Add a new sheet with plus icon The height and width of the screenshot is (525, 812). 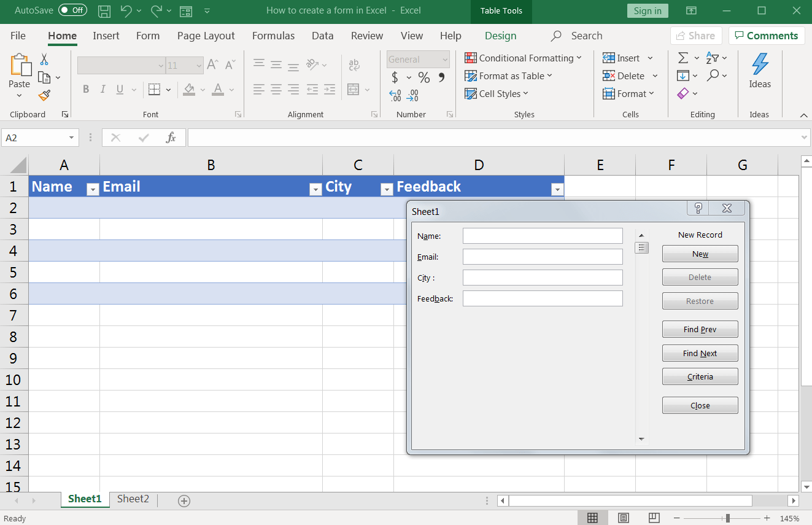(x=184, y=501)
